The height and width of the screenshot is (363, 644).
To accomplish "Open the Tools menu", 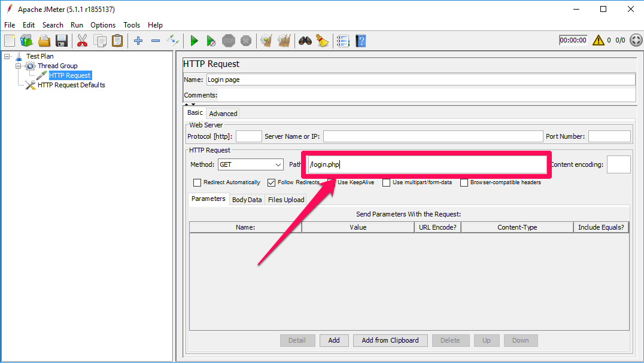I will (x=132, y=25).
